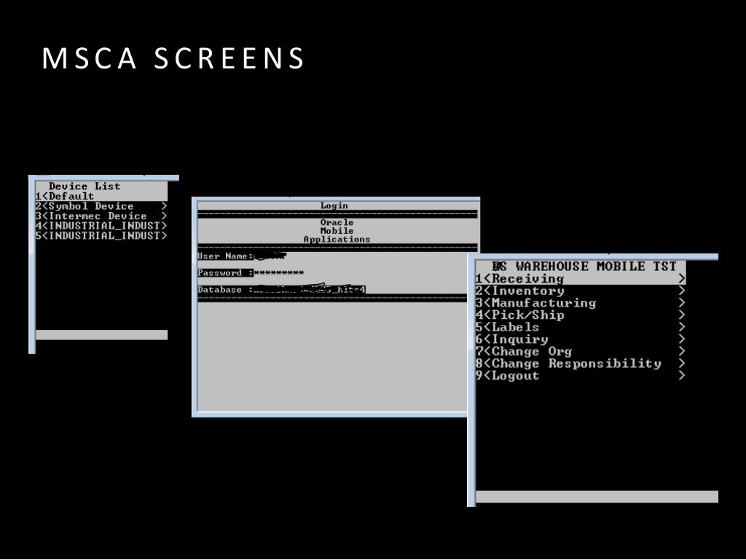
Task: Click the MSCA SCREENS slide heading
Action: 173,58
